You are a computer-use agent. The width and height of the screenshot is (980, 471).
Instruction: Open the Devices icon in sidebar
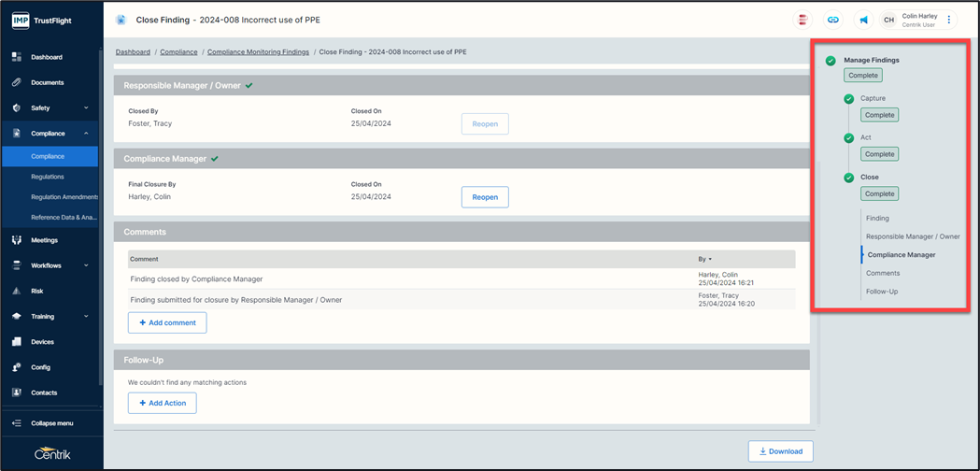click(x=16, y=342)
